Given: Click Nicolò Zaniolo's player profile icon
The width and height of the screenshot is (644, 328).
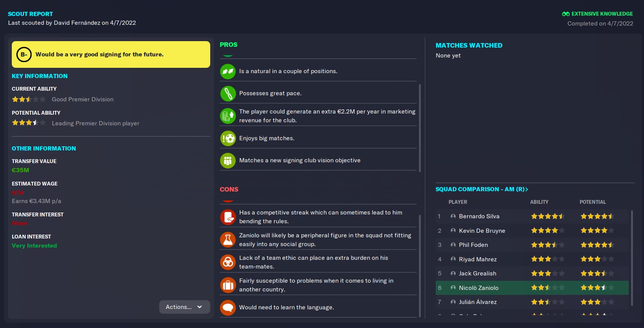Looking at the screenshot, I should [x=453, y=288].
